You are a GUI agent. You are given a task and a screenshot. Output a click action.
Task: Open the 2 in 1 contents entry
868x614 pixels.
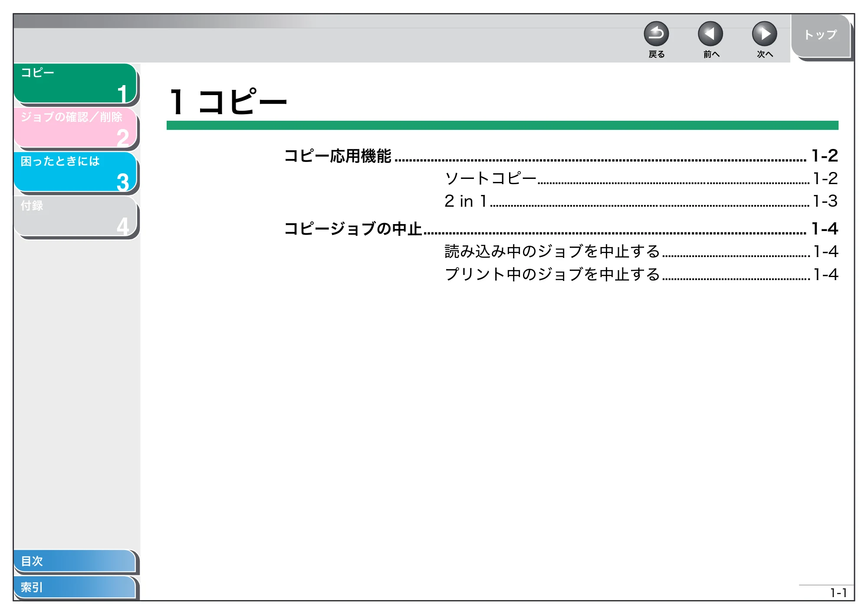[x=641, y=201]
